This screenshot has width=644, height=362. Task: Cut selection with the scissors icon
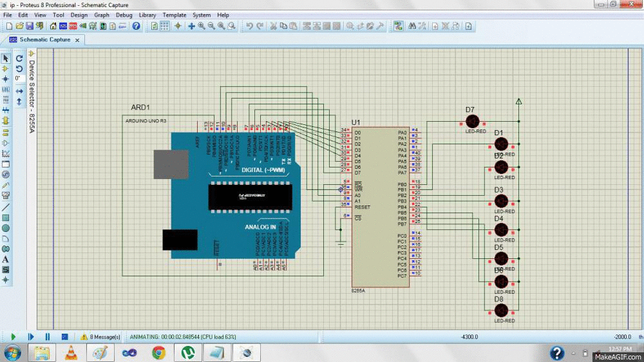[273, 26]
